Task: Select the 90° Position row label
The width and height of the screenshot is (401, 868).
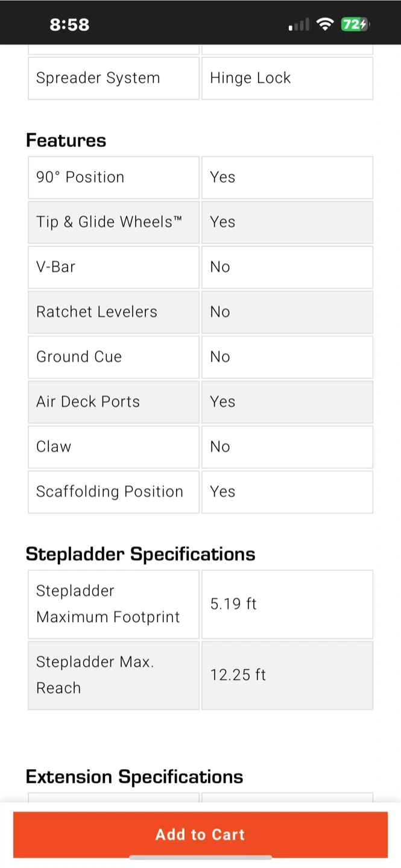Action: (x=113, y=177)
